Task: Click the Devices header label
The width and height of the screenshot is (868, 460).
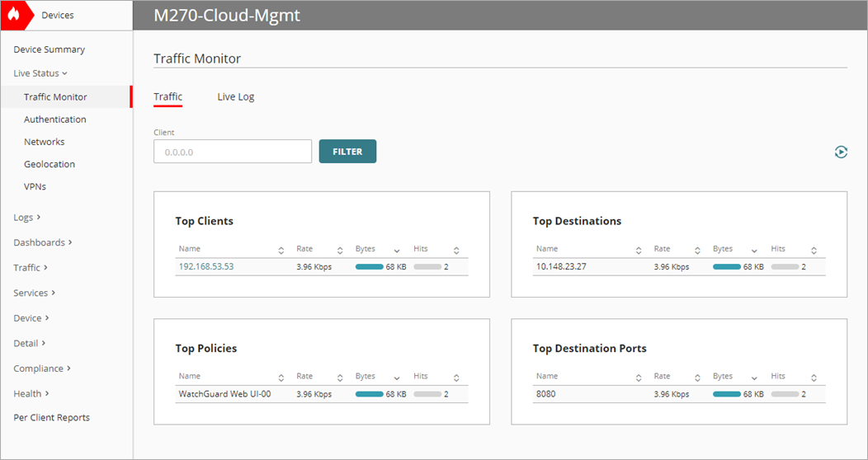Action: (58, 15)
